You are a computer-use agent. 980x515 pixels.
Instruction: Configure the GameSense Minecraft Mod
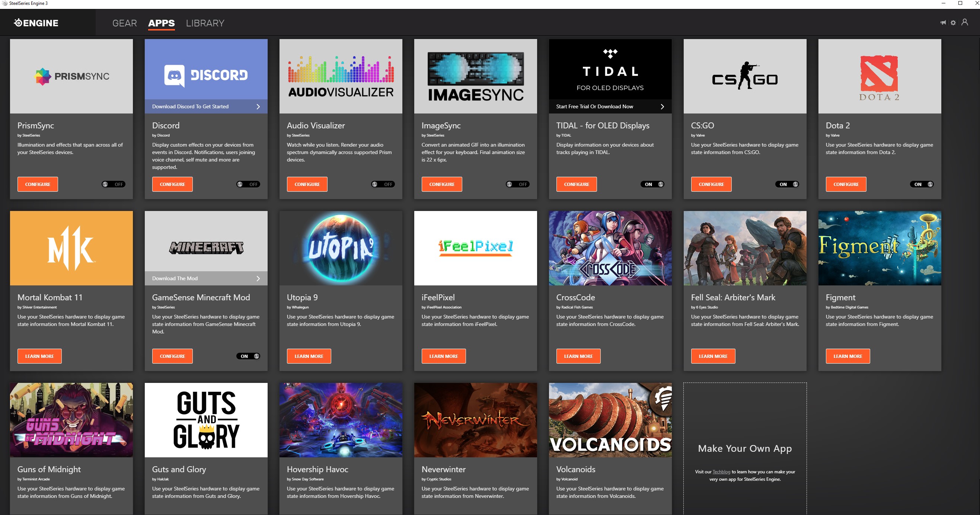[x=172, y=356]
